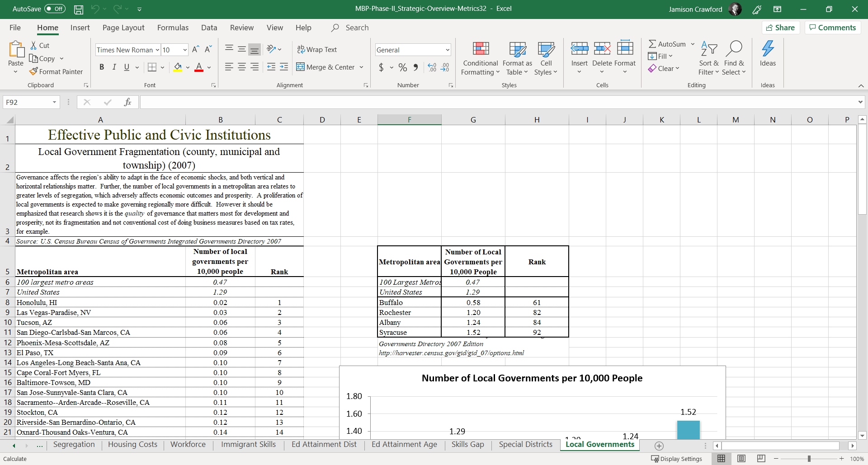Apply Wrap Text to cell
Viewport: 868px width, 465px height.
(317, 49)
